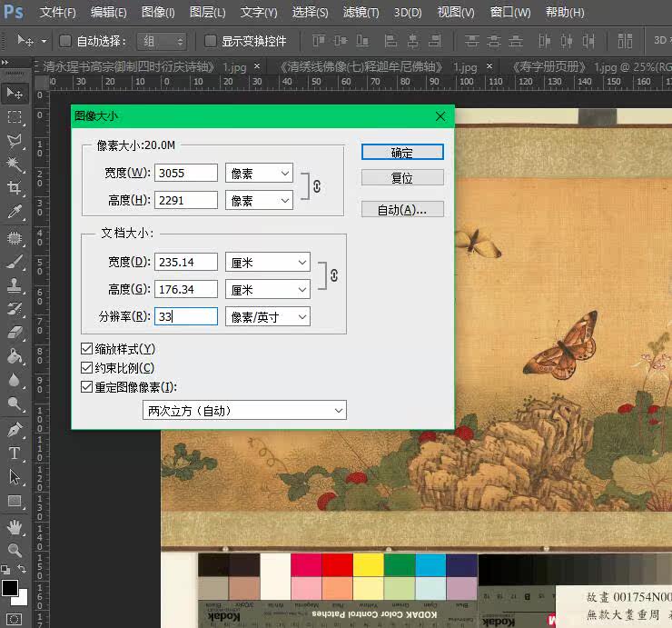The width and height of the screenshot is (672, 628).
Task: Select the Hand tool
Action: (15, 527)
